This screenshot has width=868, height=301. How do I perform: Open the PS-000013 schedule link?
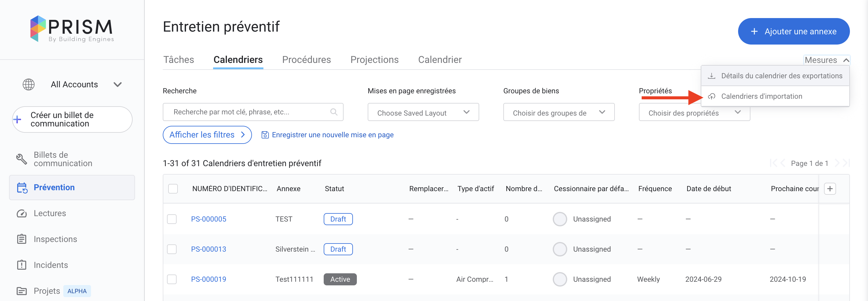208,249
